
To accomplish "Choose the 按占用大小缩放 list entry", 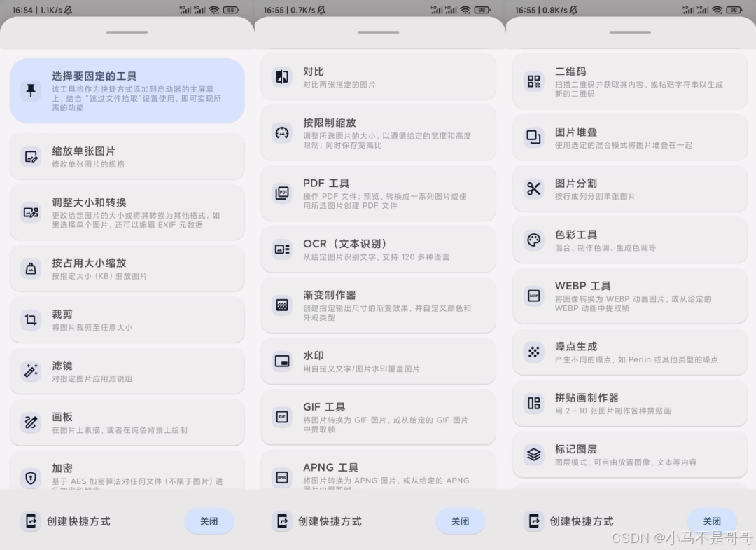I will coord(127,269).
